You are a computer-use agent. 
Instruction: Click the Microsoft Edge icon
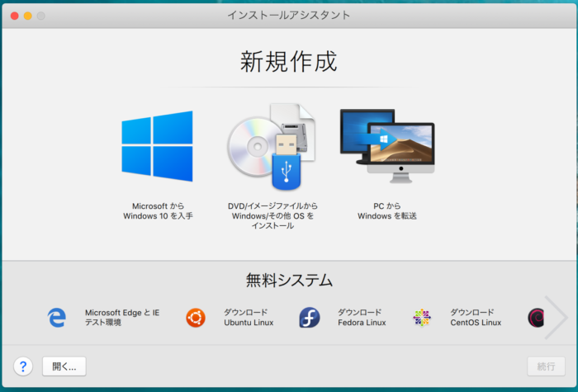point(57,318)
